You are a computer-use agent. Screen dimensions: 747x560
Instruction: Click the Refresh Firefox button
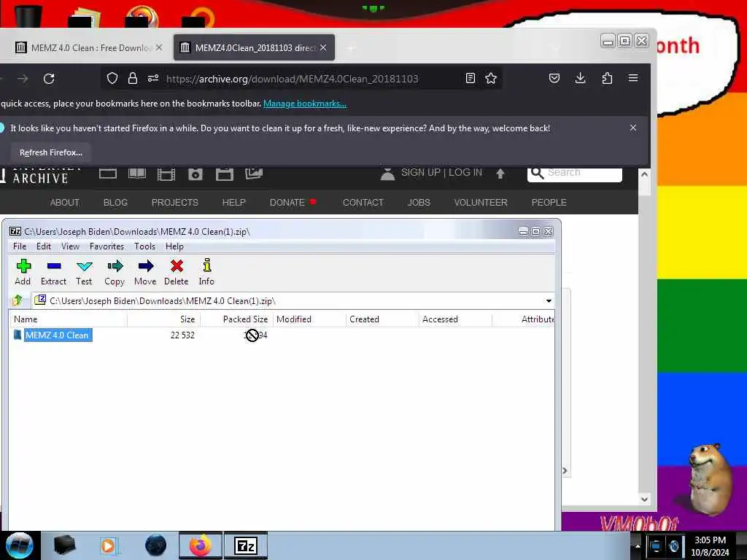point(50,152)
